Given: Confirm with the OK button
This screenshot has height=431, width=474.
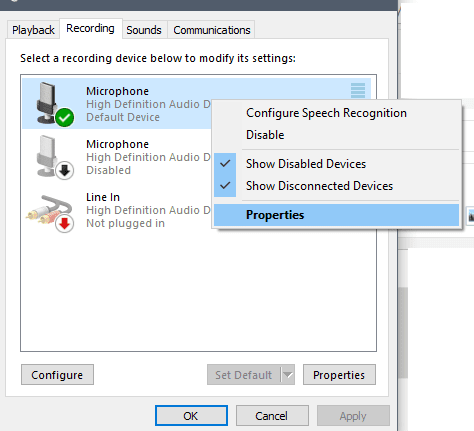Looking at the screenshot, I should pyautogui.click(x=191, y=416).
